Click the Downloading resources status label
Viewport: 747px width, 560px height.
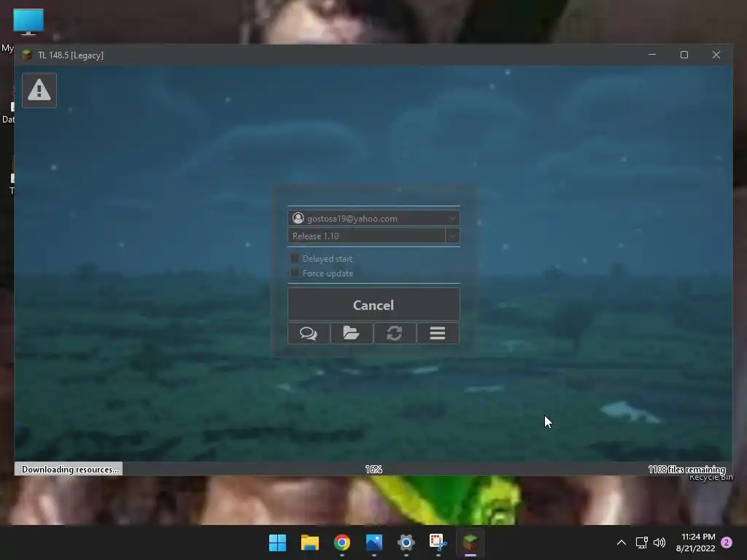point(69,469)
